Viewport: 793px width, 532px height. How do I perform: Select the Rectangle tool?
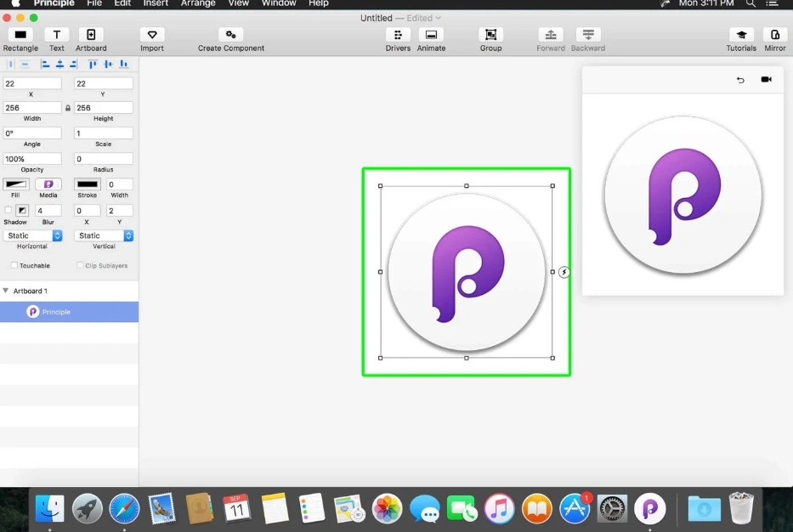click(x=20, y=35)
